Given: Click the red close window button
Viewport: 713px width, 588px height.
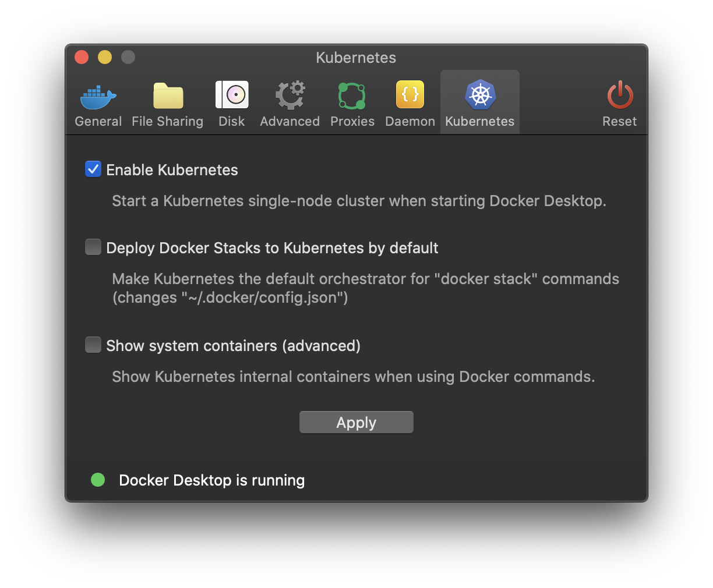Looking at the screenshot, I should [x=82, y=57].
